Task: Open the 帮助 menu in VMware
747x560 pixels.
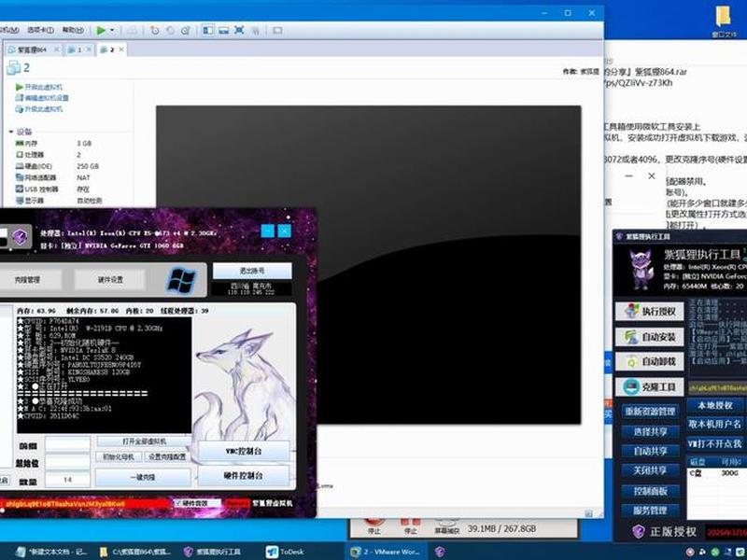Action: (73, 30)
